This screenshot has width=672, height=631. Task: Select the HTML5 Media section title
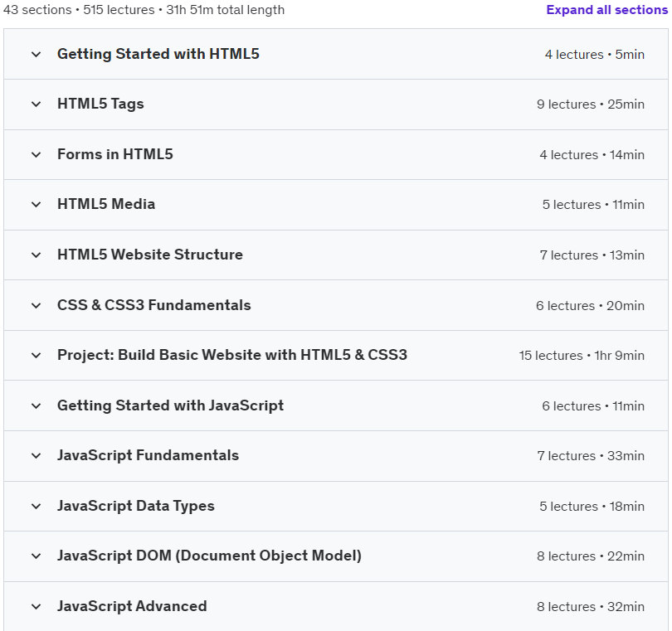(x=106, y=204)
